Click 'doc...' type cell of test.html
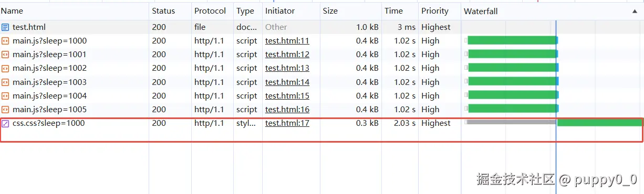 (247, 27)
